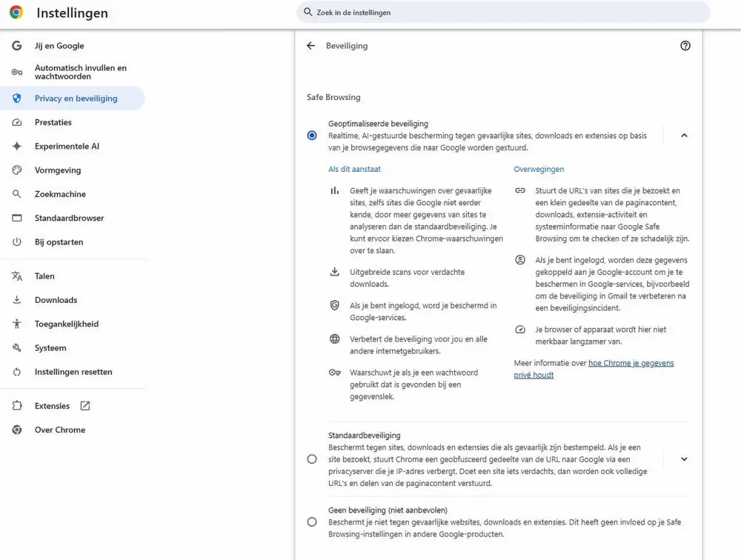Click the globe icon beside Verbetert de beveiliging
Screen dimensions: 741x560
(x=335, y=339)
